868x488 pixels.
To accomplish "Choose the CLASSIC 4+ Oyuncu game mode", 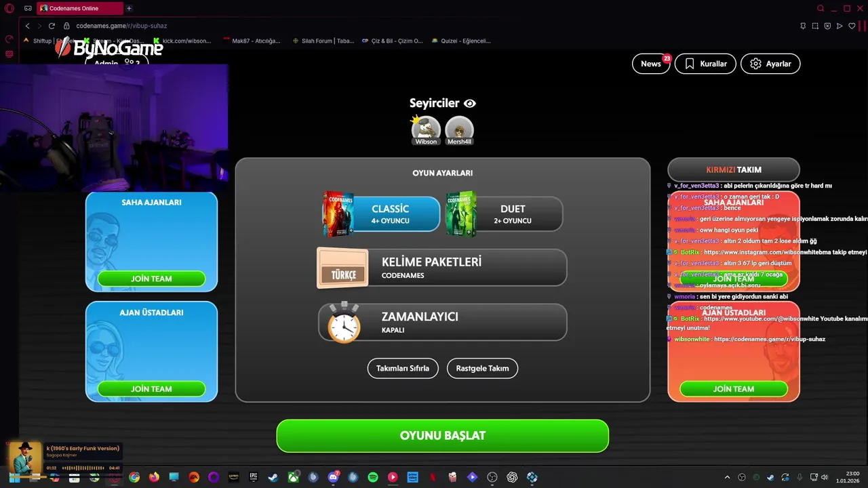I will point(382,214).
